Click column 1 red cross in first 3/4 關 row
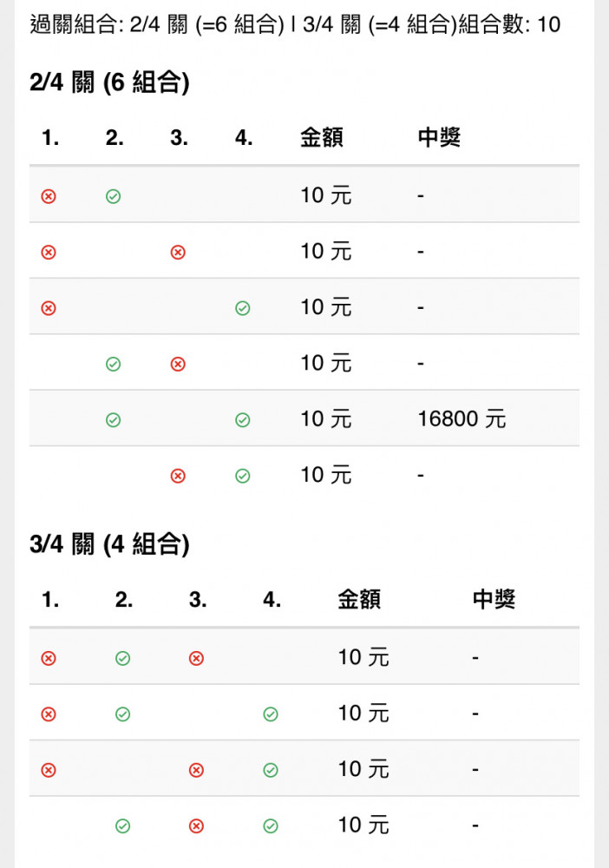Image resolution: width=609 pixels, height=868 pixels. tap(49, 658)
